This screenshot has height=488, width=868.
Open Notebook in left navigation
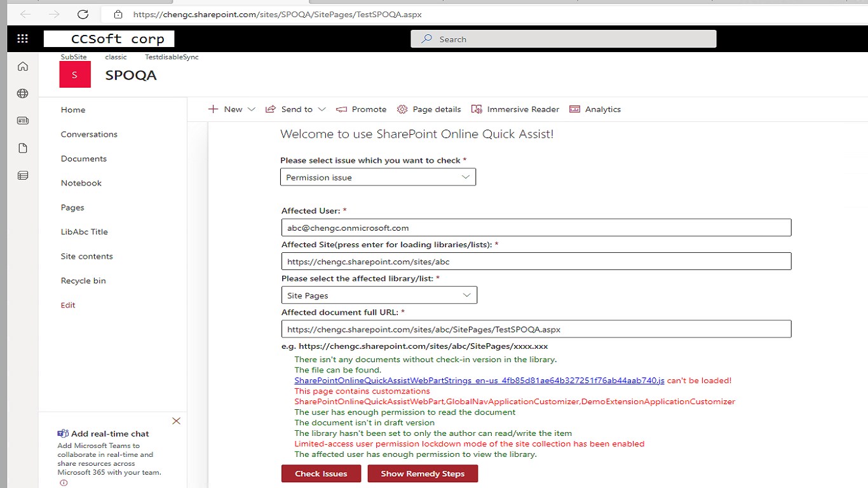click(x=81, y=183)
